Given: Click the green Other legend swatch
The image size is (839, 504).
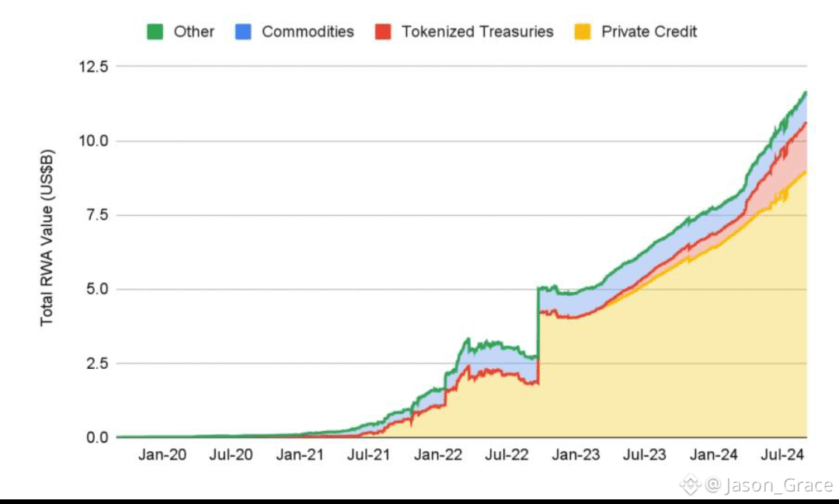Looking at the screenshot, I should 155,32.
